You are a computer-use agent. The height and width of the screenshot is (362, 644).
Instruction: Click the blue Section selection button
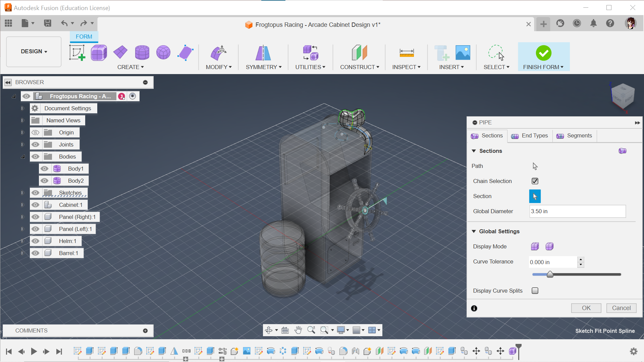point(535,196)
